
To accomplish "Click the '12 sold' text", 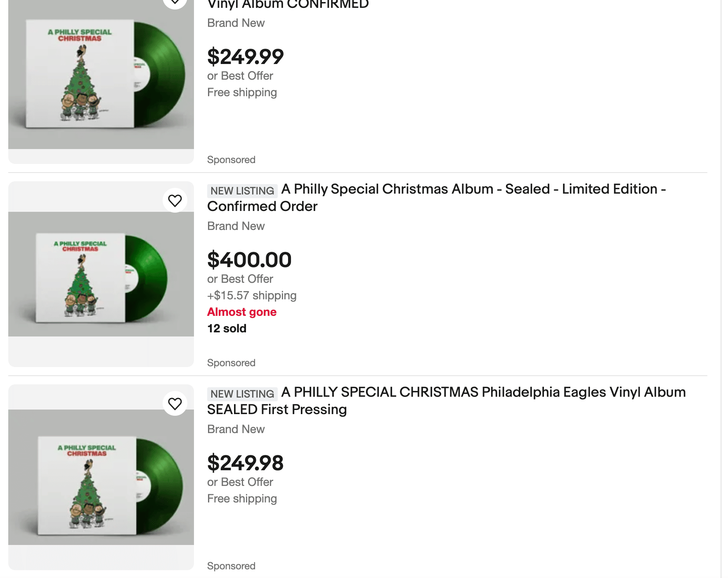I will point(227,329).
